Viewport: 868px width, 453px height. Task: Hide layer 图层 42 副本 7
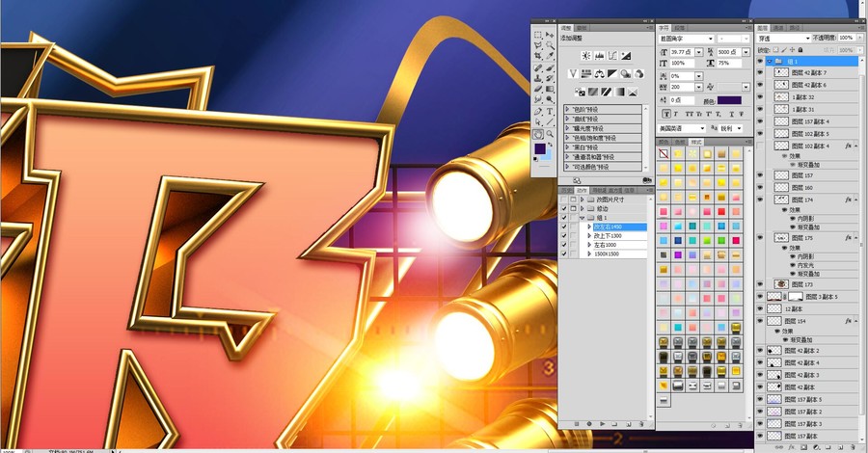pos(760,72)
